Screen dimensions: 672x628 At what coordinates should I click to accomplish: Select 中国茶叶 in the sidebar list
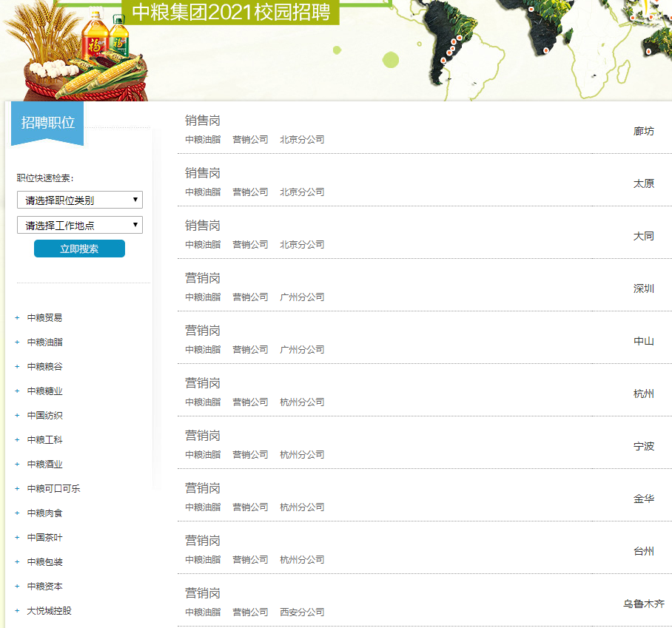(x=44, y=538)
